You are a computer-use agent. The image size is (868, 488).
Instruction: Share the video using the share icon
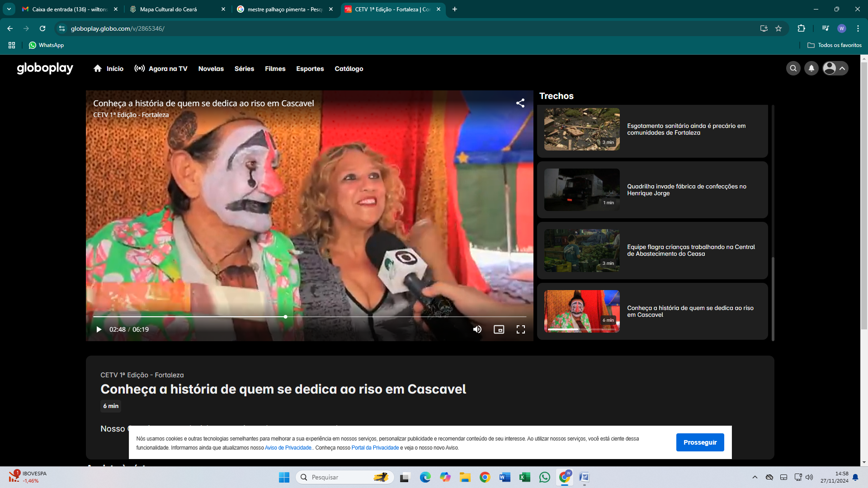[x=520, y=103]
